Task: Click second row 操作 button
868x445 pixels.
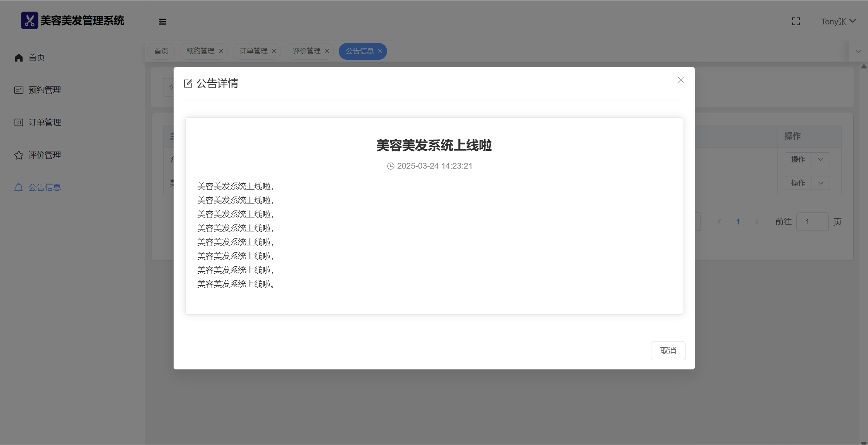Action: (x=798, y=183)
